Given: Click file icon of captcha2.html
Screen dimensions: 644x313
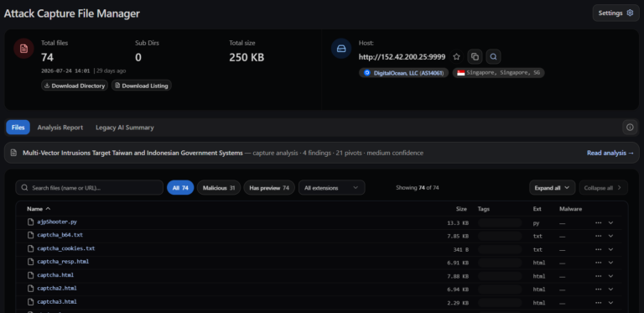Looking at the screenshot, I should pyautogui.click(x=30, y=289).
